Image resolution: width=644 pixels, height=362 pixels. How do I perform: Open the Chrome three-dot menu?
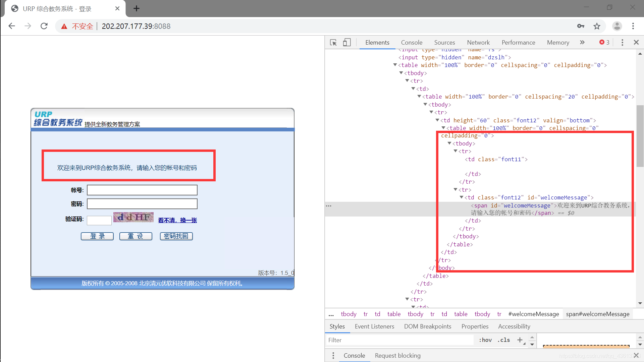tap(633, 26)
